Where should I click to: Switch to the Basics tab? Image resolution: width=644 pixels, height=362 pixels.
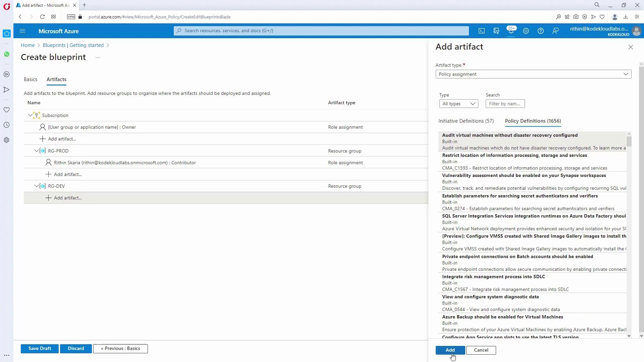click(x=31, y=79)
